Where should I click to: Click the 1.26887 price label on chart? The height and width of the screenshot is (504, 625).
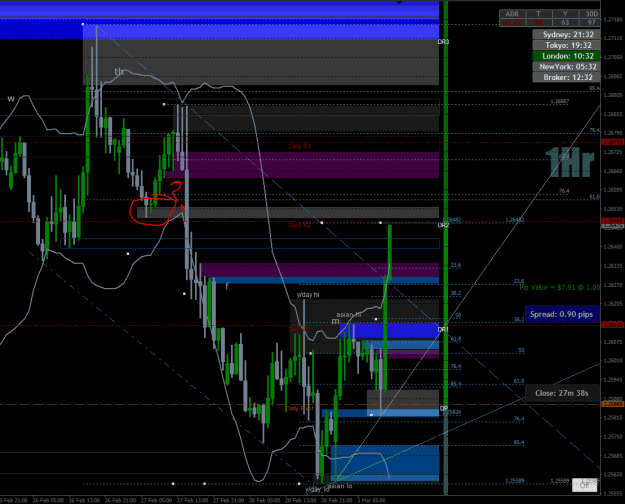[560, 101]
